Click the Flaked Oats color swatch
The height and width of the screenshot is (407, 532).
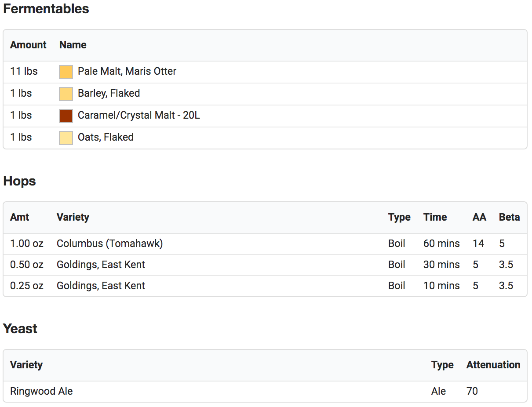coord(66,138)
